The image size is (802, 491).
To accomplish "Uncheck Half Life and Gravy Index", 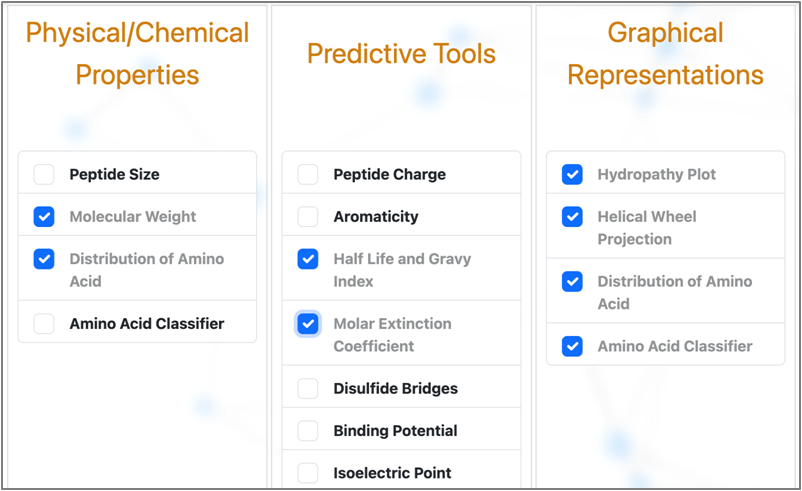I will coord(308,259).
